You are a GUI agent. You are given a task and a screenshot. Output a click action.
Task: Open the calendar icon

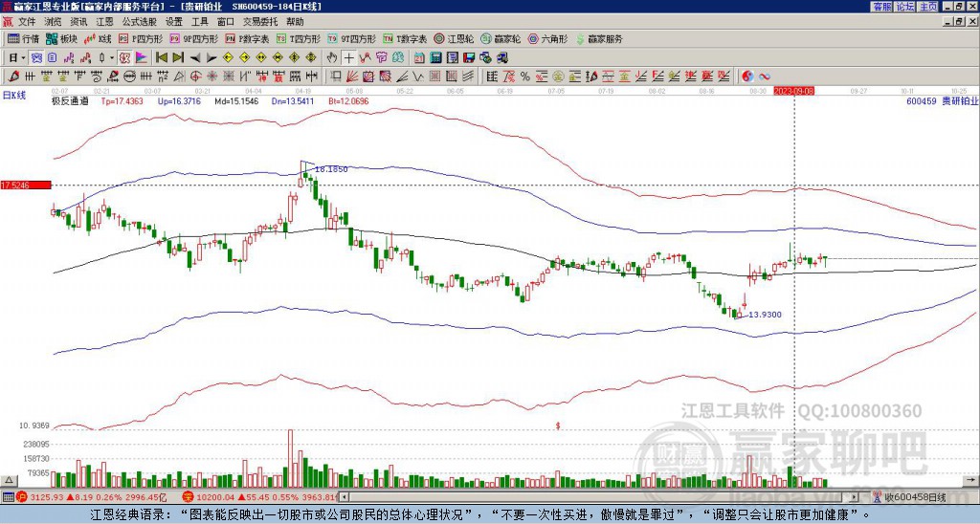[419, 58]
